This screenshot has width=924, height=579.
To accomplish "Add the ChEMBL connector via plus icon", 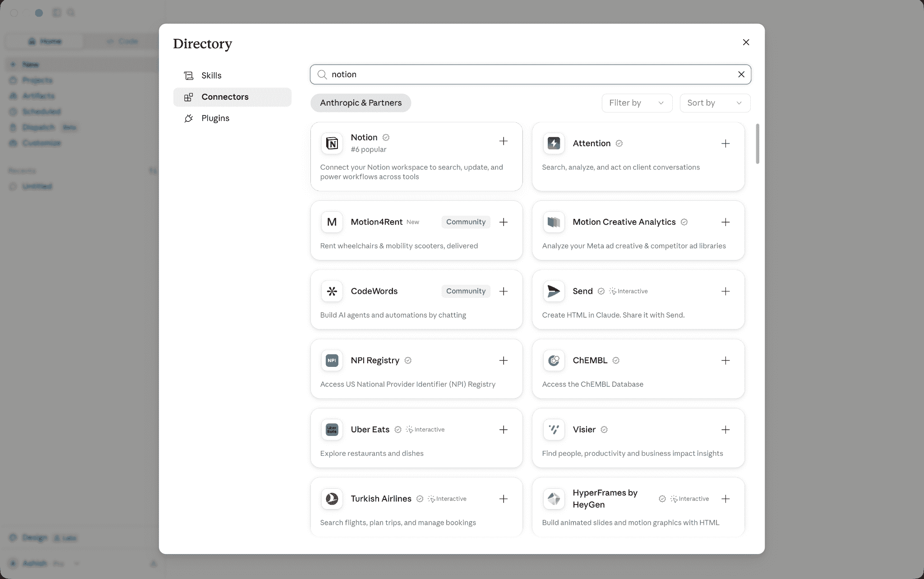I will 725,361.
